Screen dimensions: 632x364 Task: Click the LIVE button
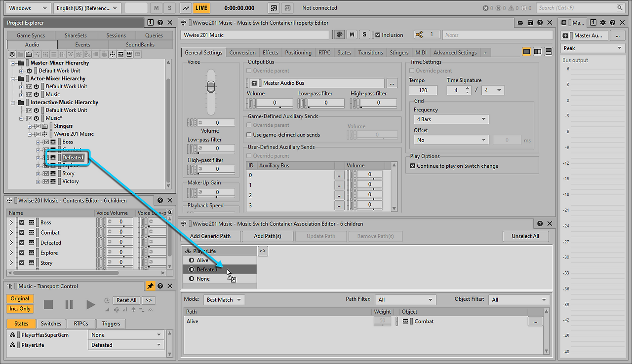click(x=201, y=8)
